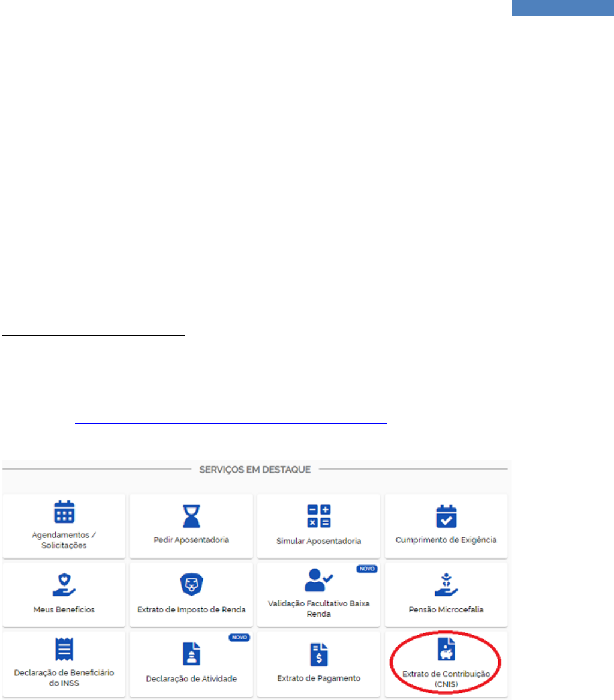Viewport: 614px width, 700px height.
Task: Click the blue banner at the top right
Action: point(564,8)
